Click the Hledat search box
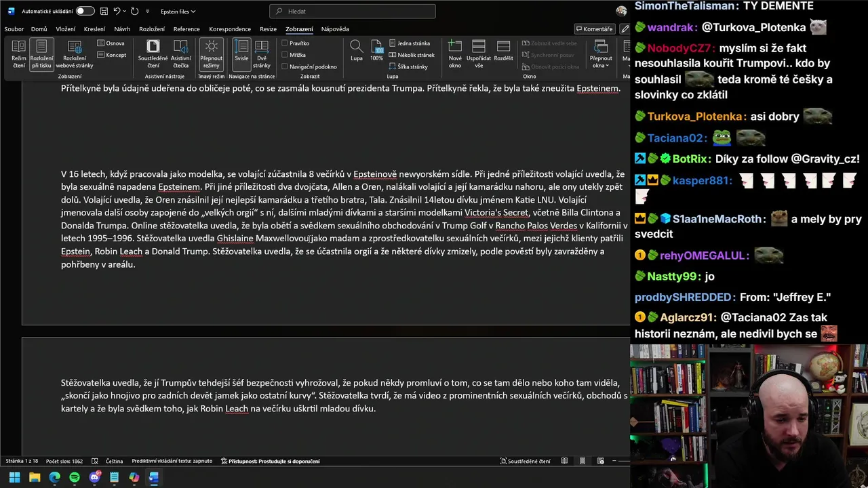Viewport: 868px width, 488px height. tap(353, 12)
